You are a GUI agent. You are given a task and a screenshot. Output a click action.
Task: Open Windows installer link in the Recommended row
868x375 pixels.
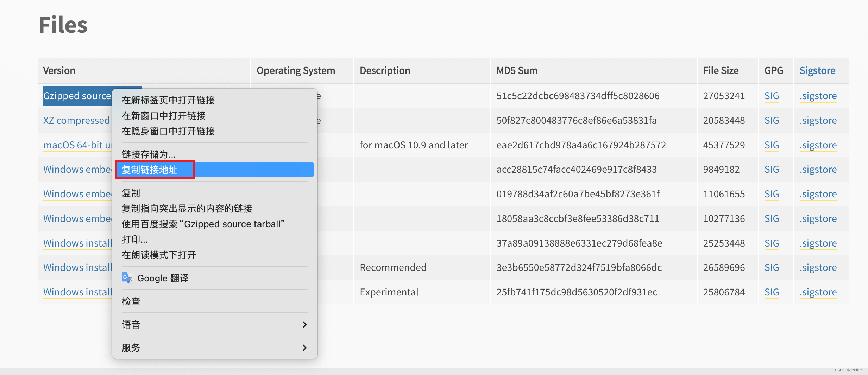77,267
